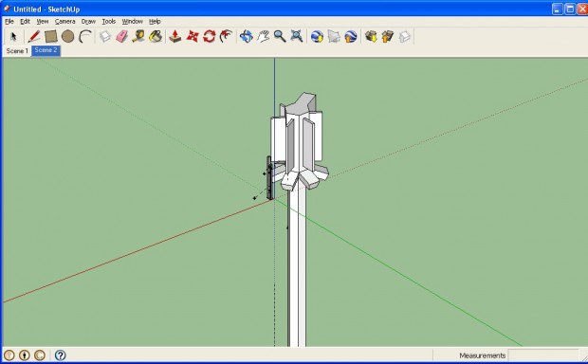Switch to the Scene 1 tab

point(17,51)
